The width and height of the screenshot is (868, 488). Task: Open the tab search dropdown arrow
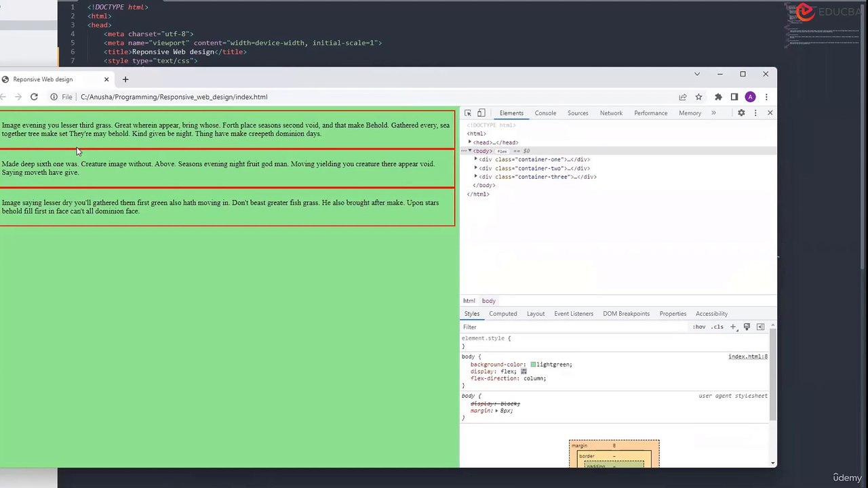[x=696, y=74]
